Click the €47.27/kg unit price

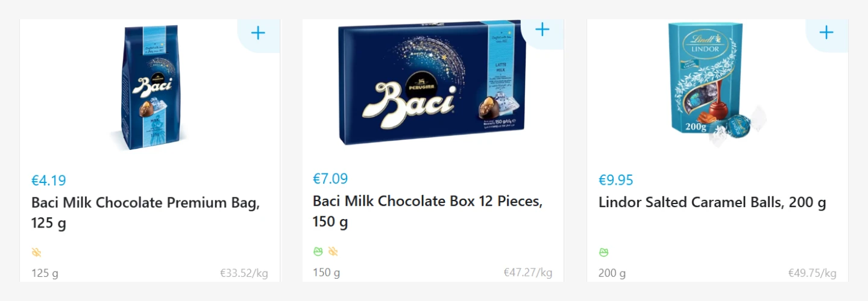click(528, 273)
